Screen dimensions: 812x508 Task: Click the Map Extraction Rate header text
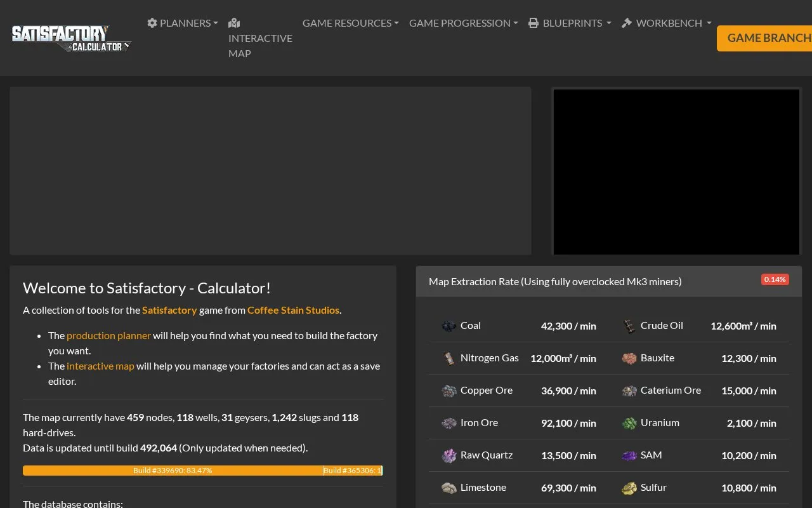tap(555, 281)
